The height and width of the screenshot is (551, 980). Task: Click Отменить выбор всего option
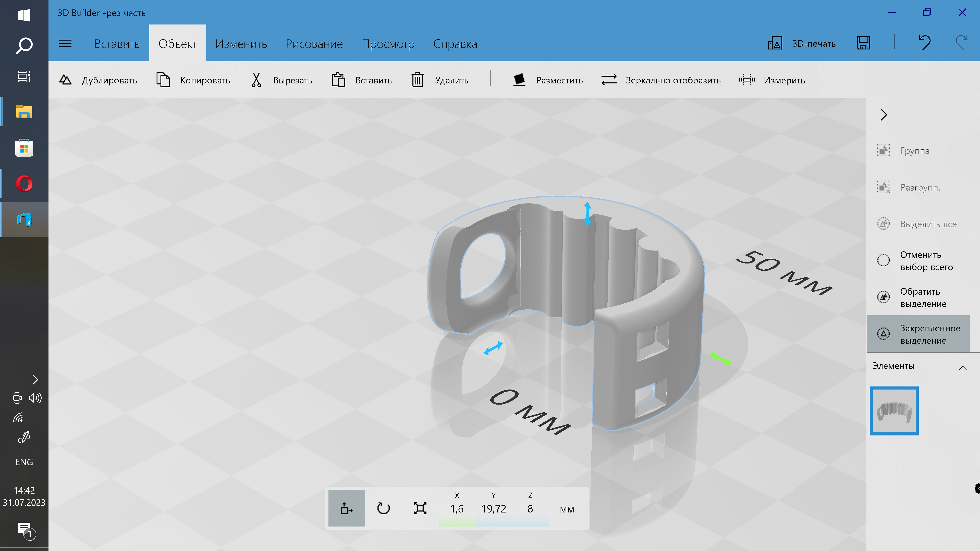[918, 261]
